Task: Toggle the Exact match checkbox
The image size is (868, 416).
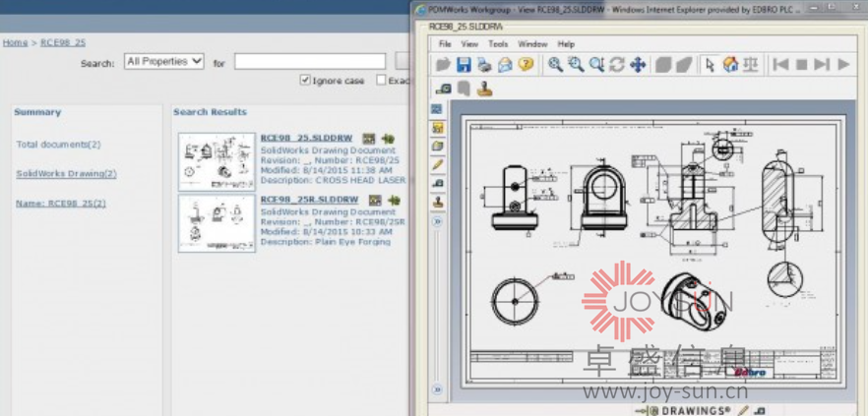Action: [381, 81]
